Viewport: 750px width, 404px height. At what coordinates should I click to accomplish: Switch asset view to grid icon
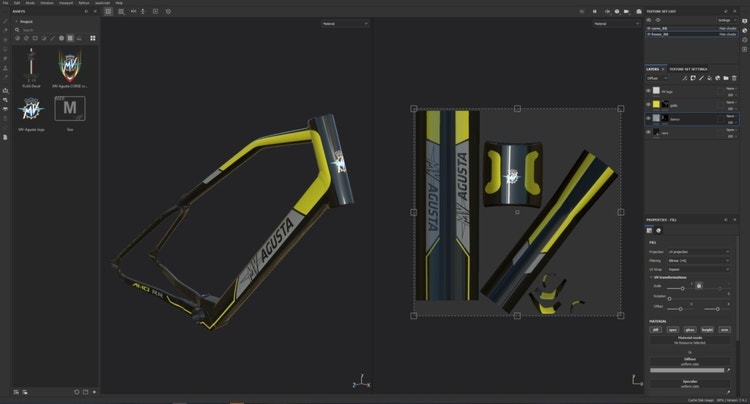point(93,38)
